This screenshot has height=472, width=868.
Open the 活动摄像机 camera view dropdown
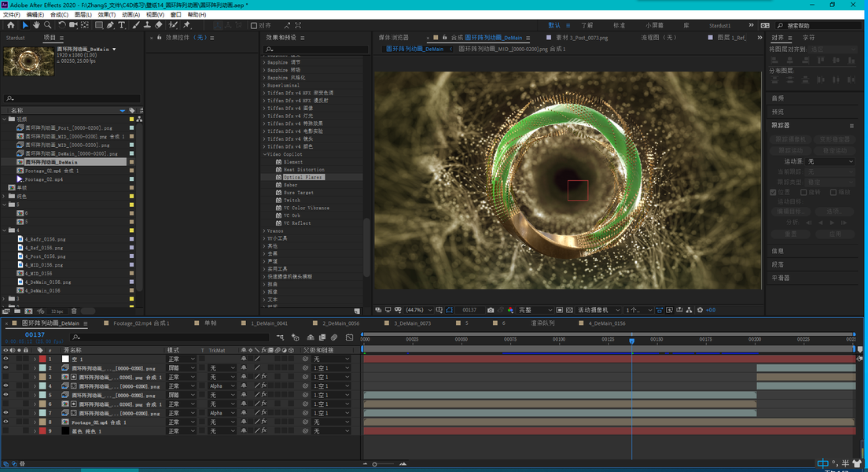coord(599,310)
